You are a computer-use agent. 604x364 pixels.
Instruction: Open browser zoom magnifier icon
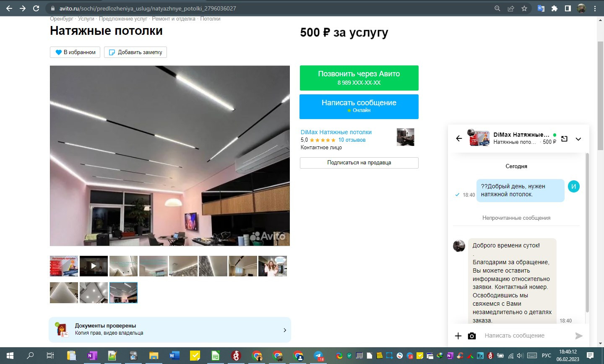tap(497, 8)
